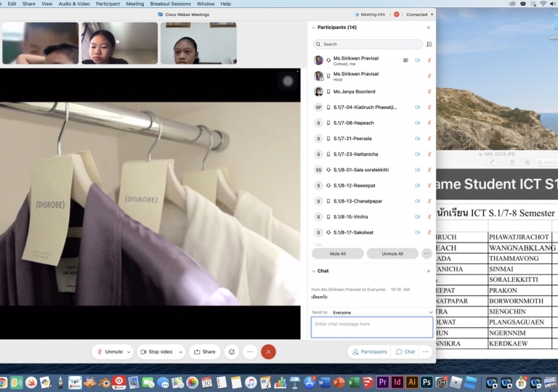Toggle mute for S.1/7-04-Kiatiruch
The image size is (558, 392).
coord(429,107)
